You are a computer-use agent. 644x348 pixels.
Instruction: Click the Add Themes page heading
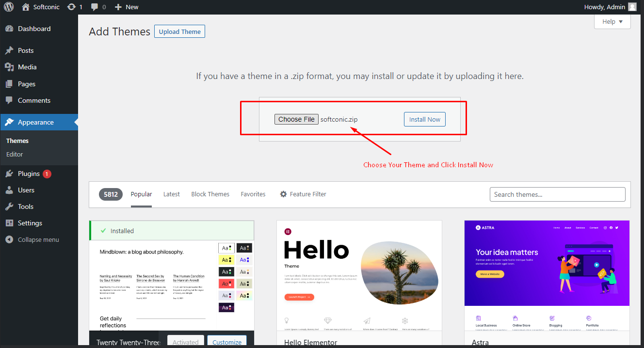click(120, 32)
